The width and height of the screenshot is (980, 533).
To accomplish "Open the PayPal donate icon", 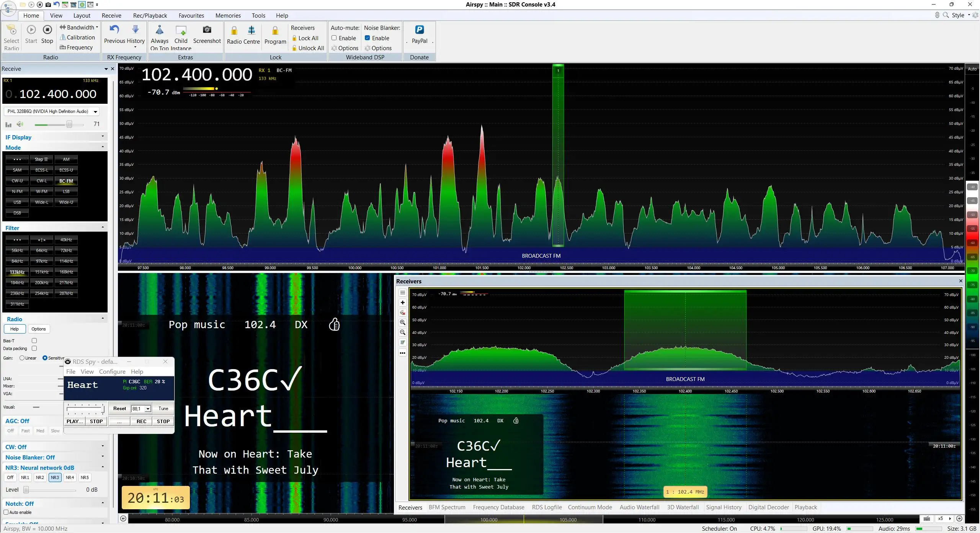I will 420,30.
